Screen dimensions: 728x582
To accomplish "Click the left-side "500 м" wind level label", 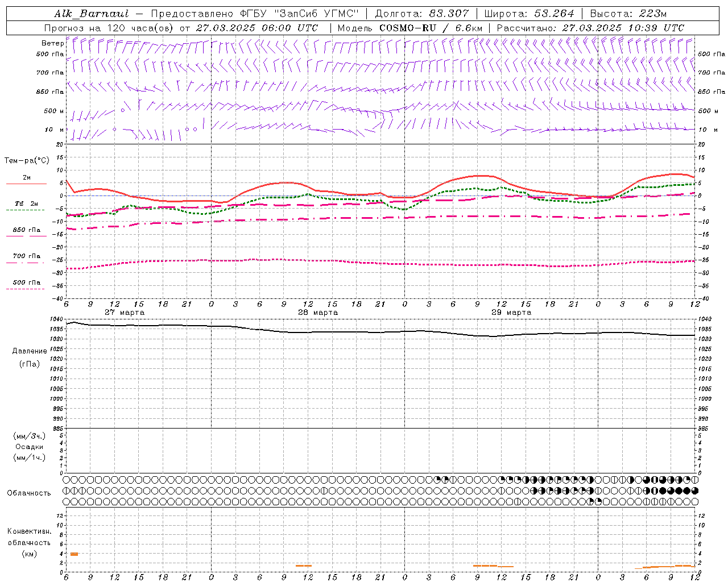I will point(54,111).
